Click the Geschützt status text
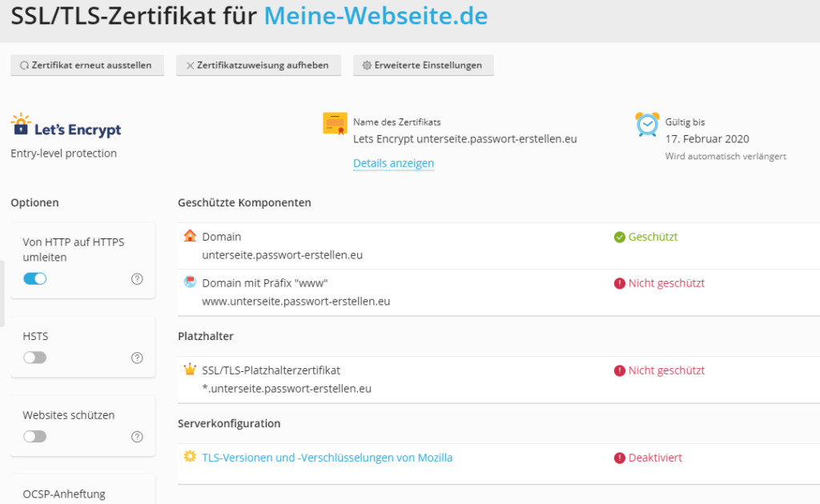Viewport: 820px width, 504px height. 653,237
